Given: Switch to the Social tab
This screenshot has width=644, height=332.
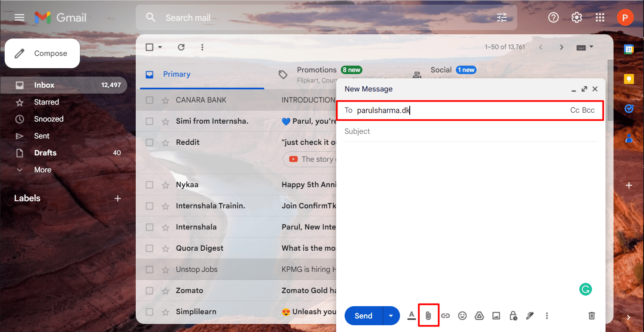Looking at the screenshot, I should click(x=441, y=70).
